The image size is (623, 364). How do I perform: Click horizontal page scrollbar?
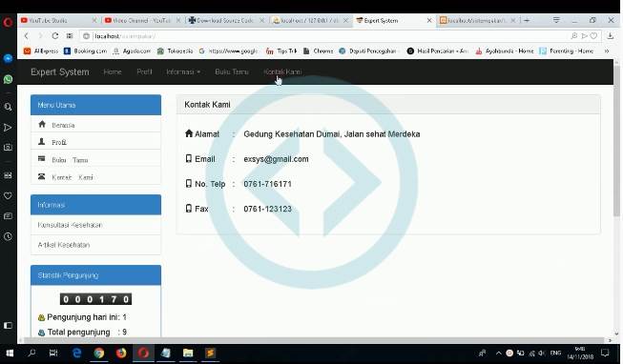[314, 340]
